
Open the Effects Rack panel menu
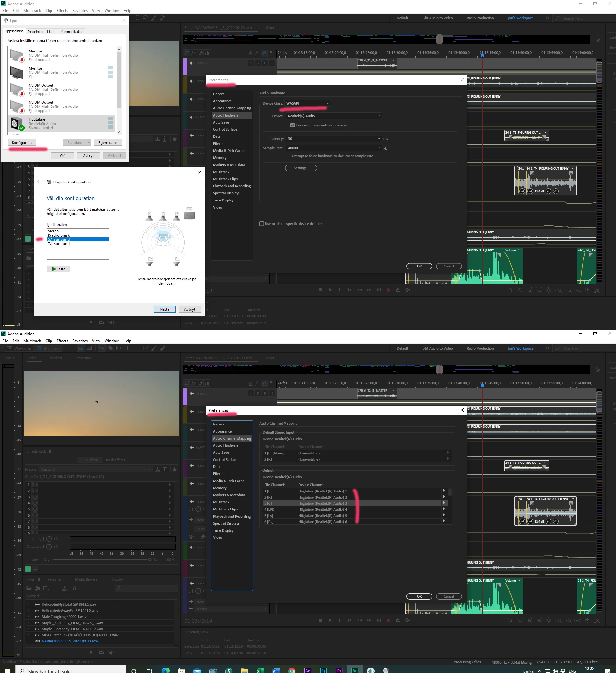[x=50, y=451]
